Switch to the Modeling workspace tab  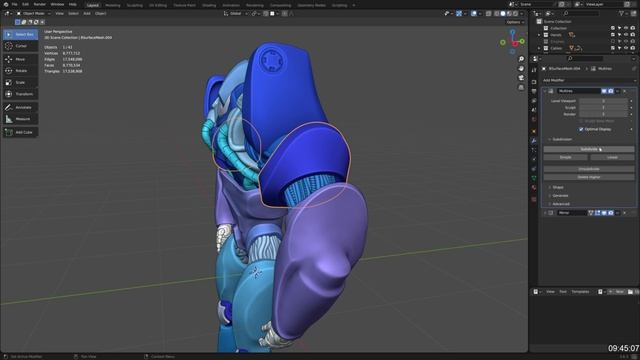113,6
